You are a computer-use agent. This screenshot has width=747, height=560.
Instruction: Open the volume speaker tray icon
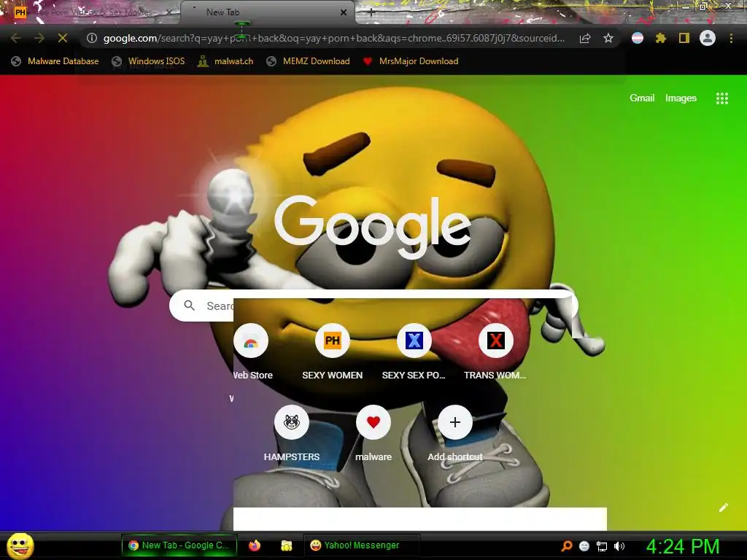[x=619, y=546]
